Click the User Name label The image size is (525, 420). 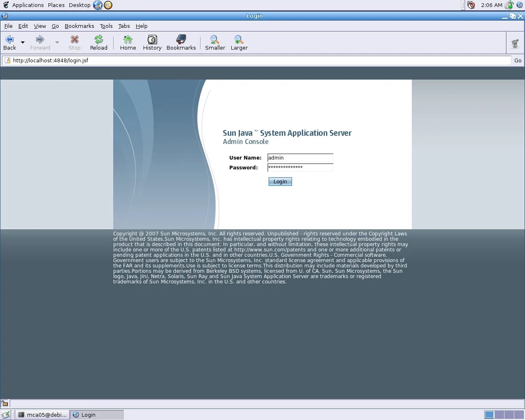click(245, 157)
